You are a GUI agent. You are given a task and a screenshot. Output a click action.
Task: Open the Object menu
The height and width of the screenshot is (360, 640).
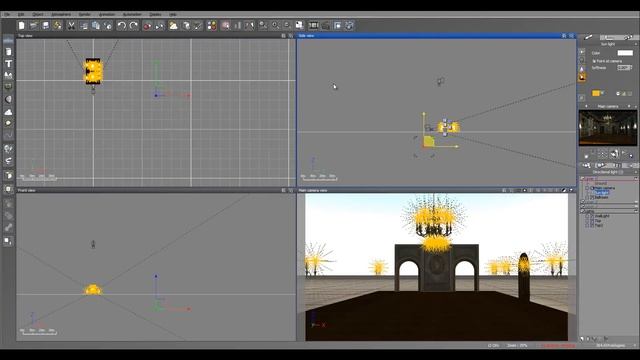38,14
